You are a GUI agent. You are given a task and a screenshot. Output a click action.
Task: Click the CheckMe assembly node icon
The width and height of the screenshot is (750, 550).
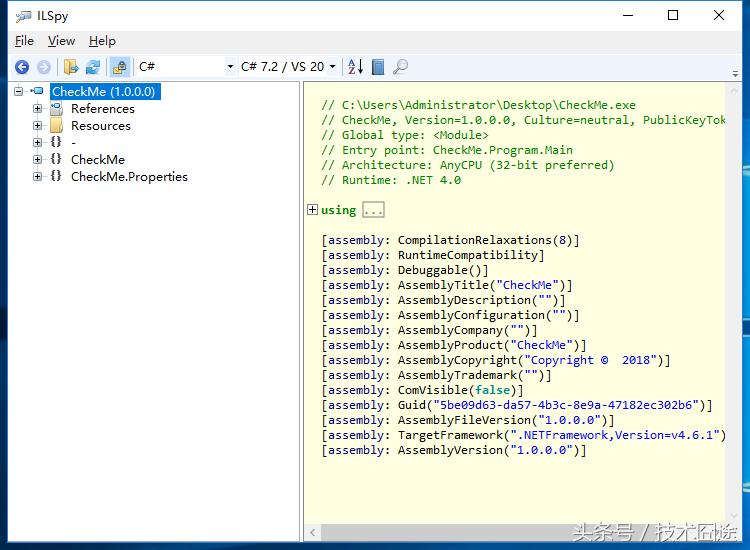coord(37,91)
